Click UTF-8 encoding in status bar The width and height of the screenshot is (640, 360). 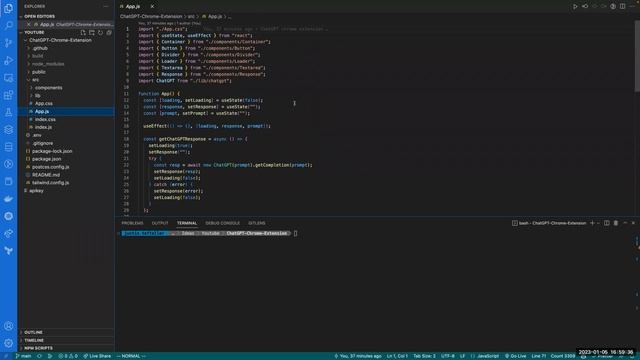(448, 356)
